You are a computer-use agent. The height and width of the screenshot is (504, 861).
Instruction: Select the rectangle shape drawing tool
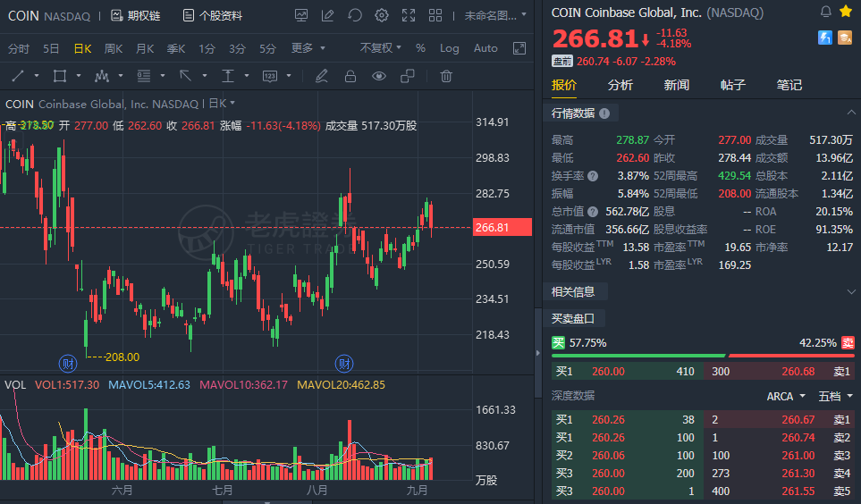(60, 76)
